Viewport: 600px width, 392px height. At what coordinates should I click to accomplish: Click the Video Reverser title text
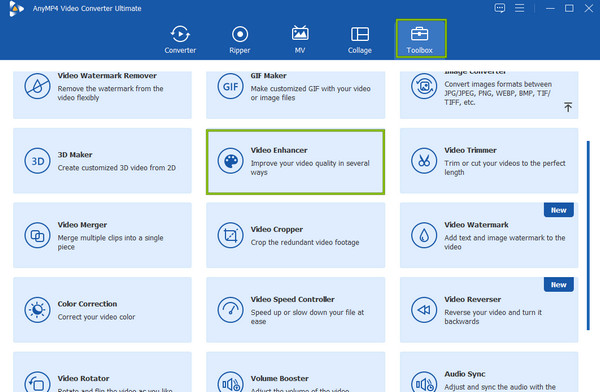pyautogui.click(x=473, y=299)
